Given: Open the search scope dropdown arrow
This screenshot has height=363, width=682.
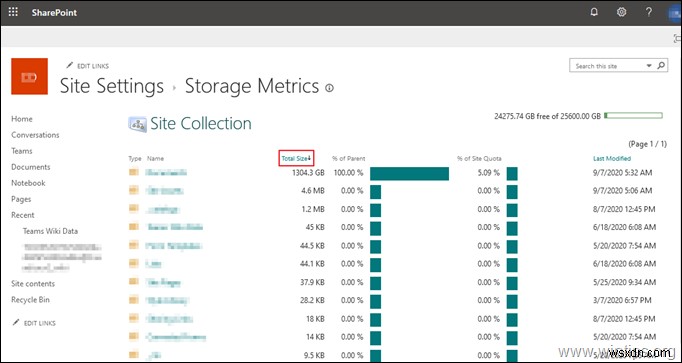Looking at the screenshot, I should click(x=649, y=66).
